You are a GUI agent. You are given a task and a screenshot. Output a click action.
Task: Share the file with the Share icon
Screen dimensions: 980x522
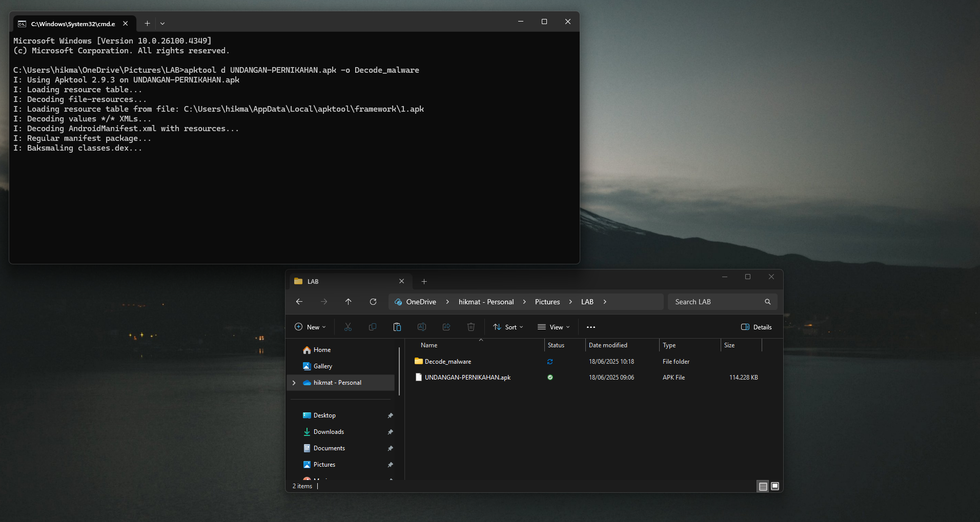coord(446,327)
